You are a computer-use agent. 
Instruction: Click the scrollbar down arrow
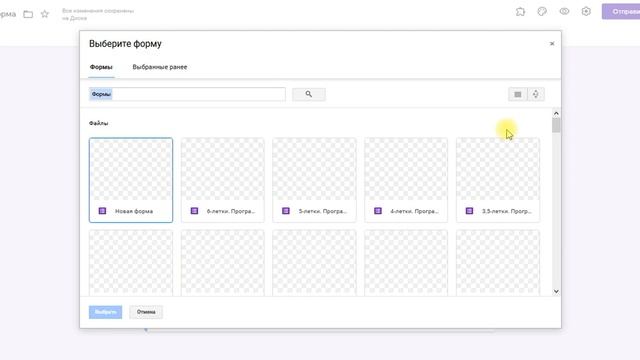tap(556, 291)
